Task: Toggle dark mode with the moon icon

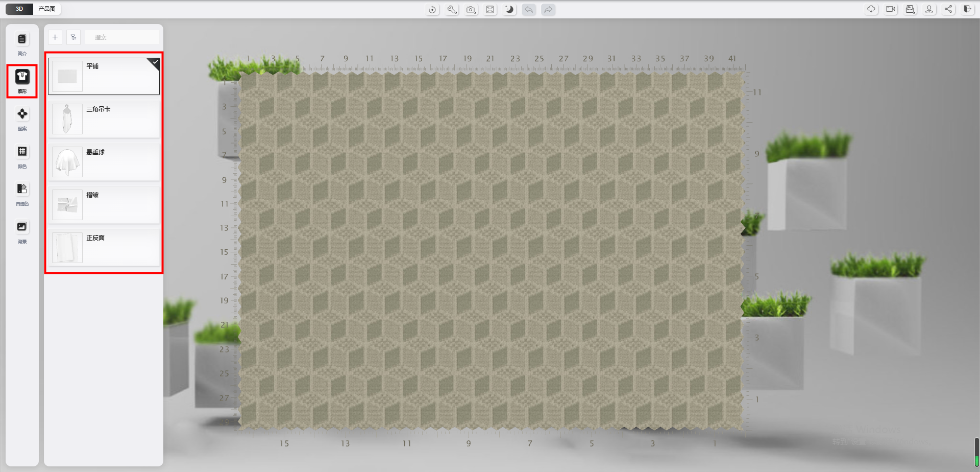Action: coord(509,10)
